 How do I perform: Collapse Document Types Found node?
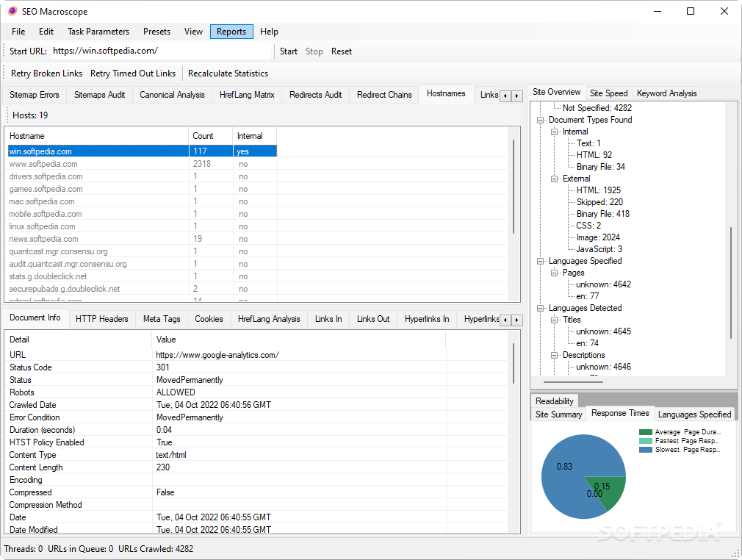pos(540,120)
